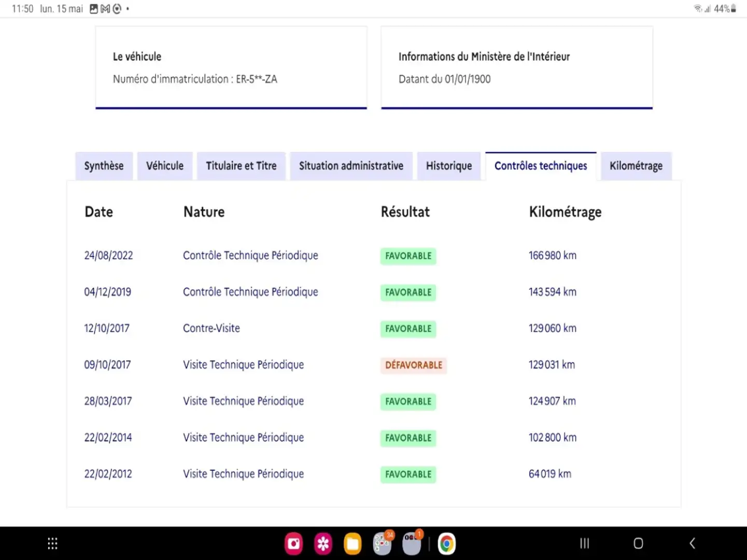Launch the Camera app from taskbar
Screen dimensions: 747x560
click(293, 543)
